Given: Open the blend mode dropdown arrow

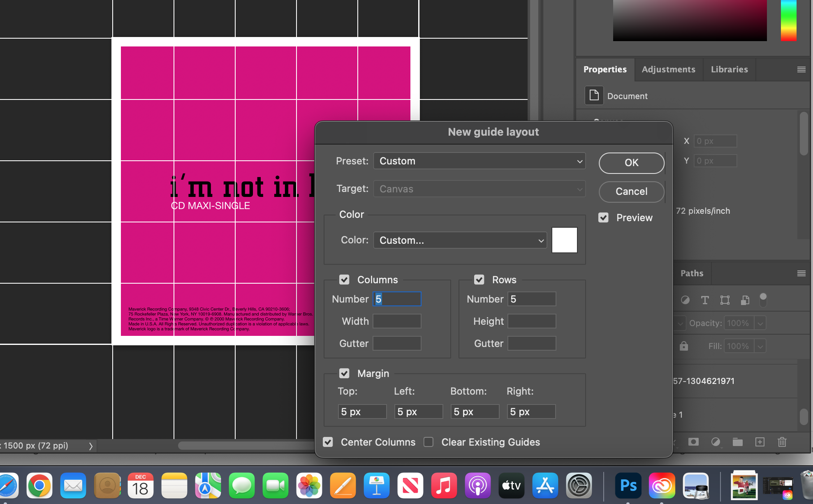Looking at the screenshot, I should coord(680,324).
